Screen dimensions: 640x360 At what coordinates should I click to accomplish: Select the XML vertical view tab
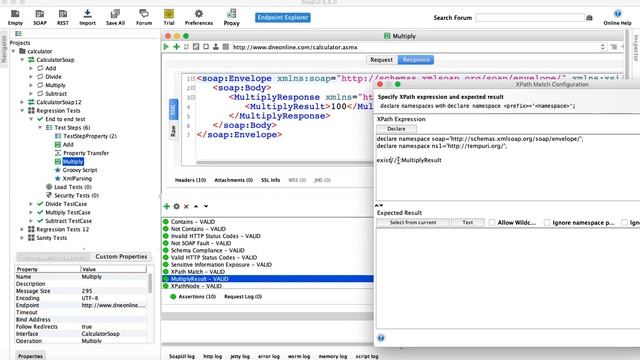click(173, 109)
